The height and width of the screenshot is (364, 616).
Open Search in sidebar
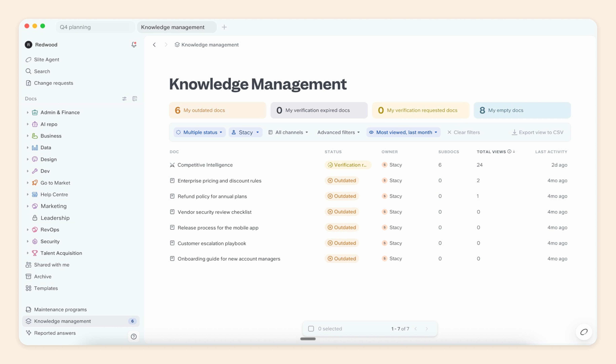click(x=38, y=71)
